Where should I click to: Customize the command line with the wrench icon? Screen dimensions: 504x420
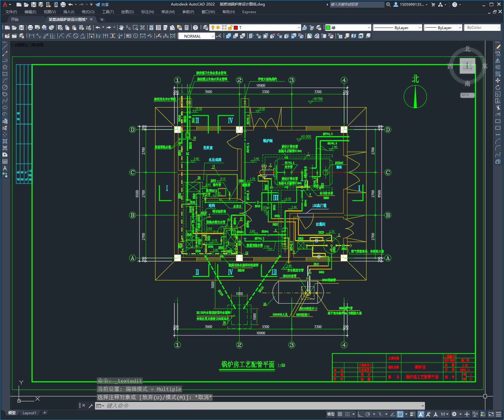click(91, 406)
